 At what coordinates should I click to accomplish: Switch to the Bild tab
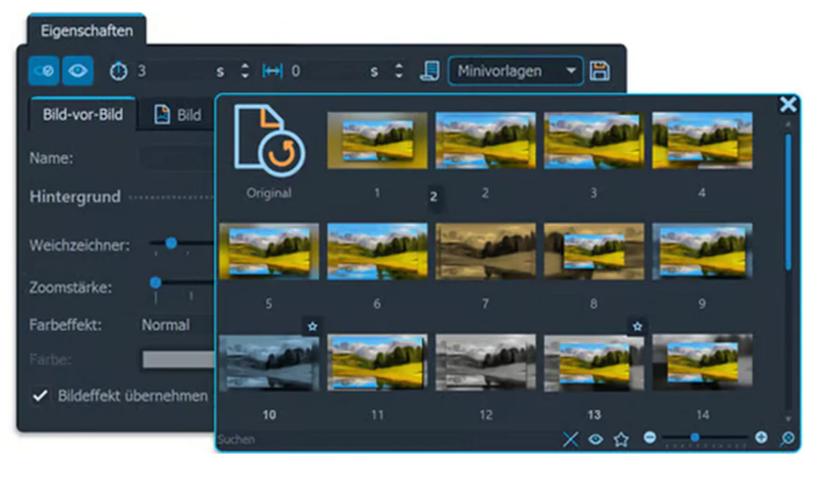(179, 115)
